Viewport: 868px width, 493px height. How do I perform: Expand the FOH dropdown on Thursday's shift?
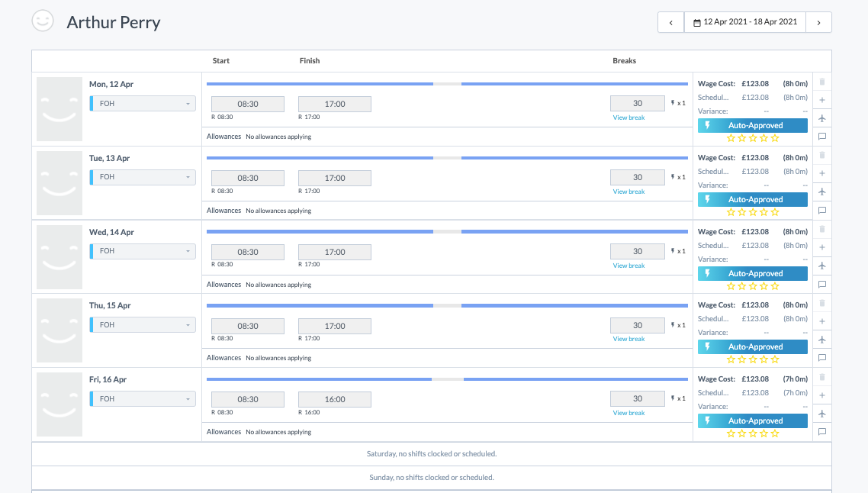click(143, 325)
